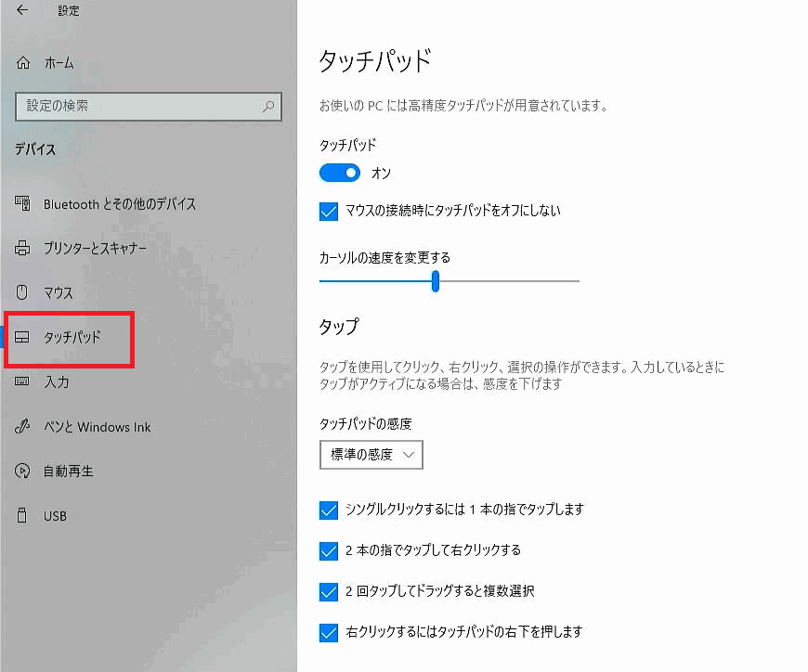Click the keyboard input icon
Image resolution: width=808 pixels, height=672 pixels.
point(21,381)
